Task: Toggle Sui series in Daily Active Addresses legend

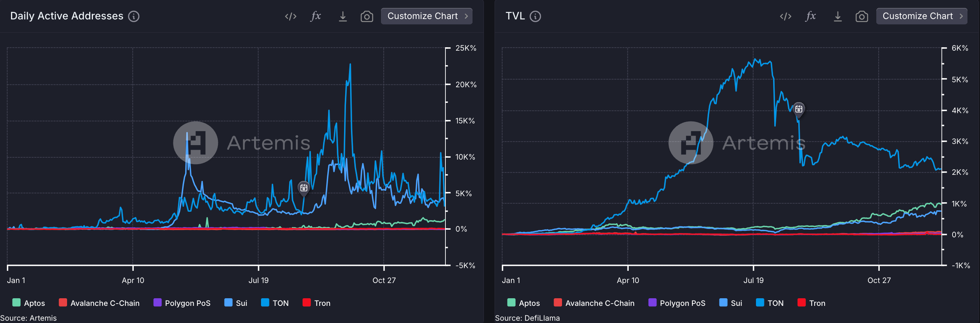Action: click(x=236, y=303)
